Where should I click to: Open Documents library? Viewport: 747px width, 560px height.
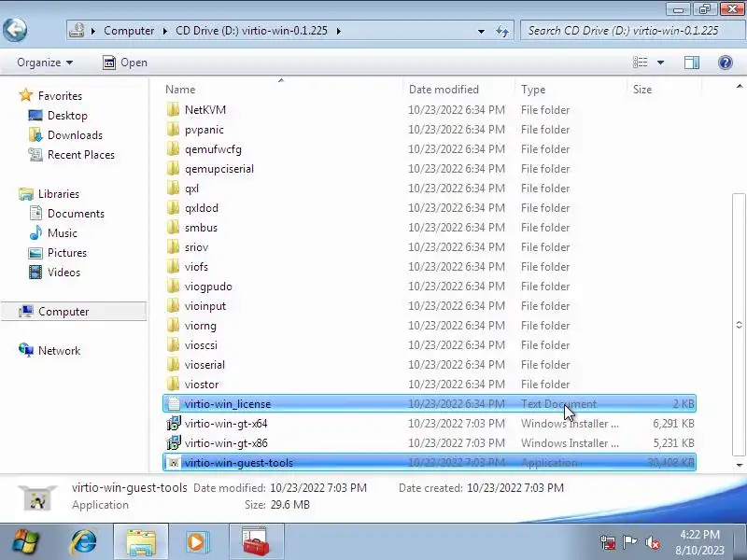(66, 214)
